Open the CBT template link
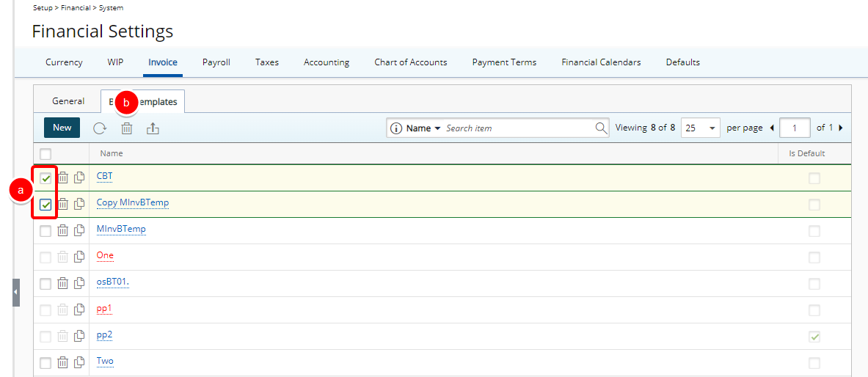Image resolution: width=868 pixels, height=377 pixels. coord(105,177)
